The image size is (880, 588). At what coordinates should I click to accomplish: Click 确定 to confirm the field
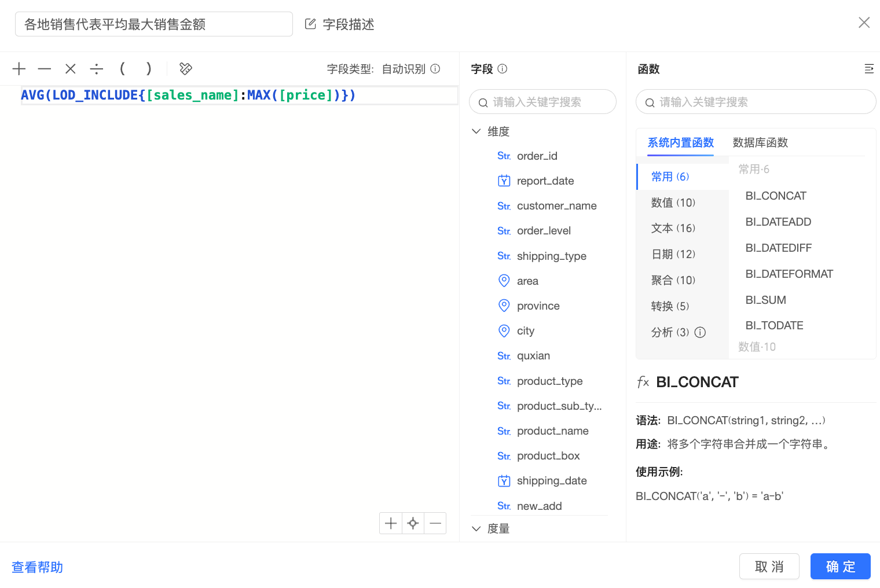840,567
